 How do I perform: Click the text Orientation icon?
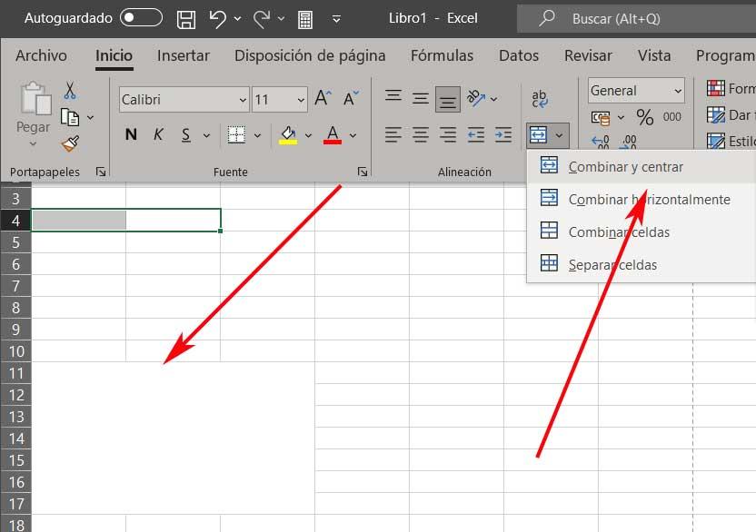tap(476, 98)
